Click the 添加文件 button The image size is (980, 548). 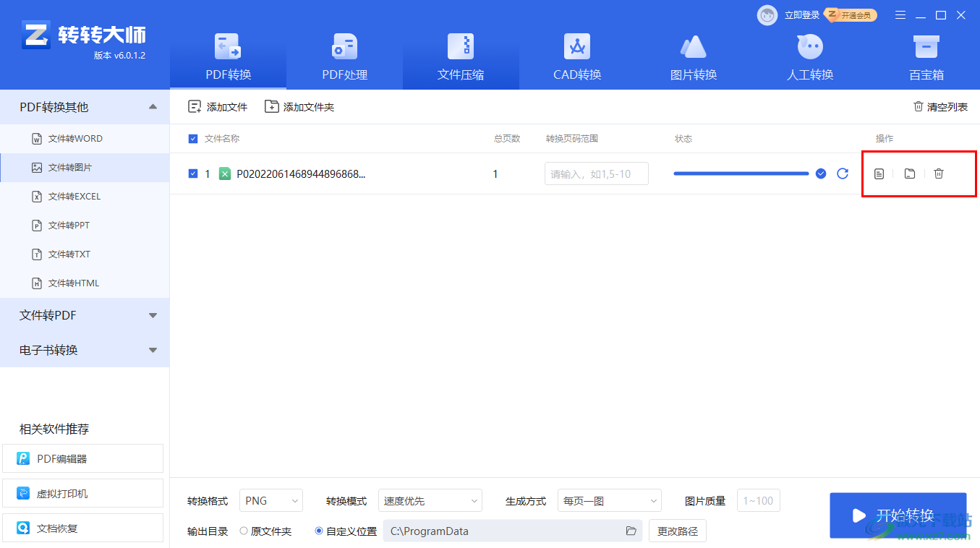pyautogui.click(x=218, y=107)
